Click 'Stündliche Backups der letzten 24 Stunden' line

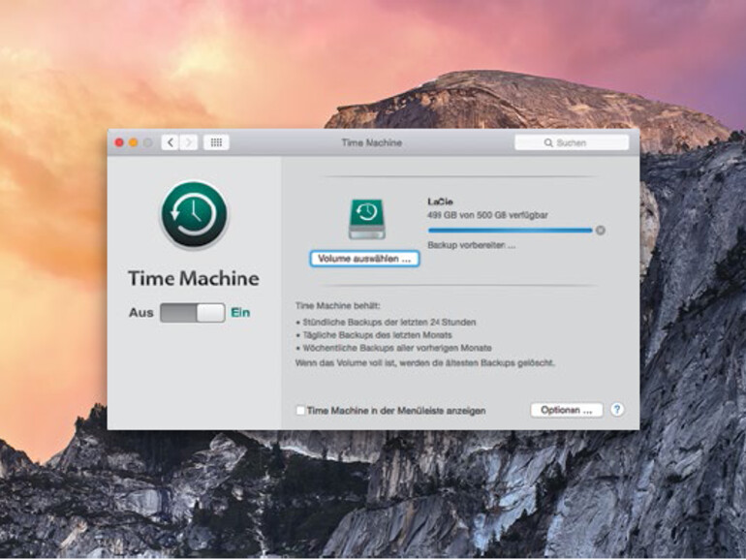386,322
